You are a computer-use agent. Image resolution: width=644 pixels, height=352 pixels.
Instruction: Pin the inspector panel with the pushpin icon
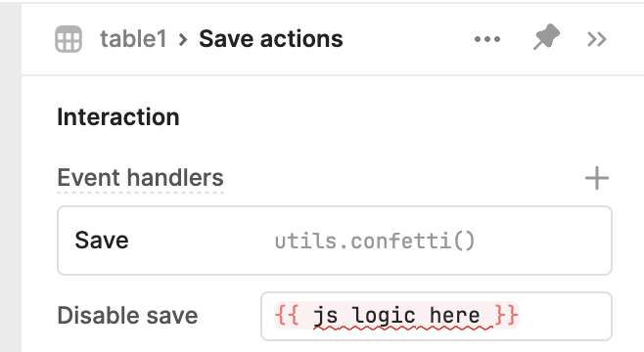pyautogui.click(x=546, y=37)
